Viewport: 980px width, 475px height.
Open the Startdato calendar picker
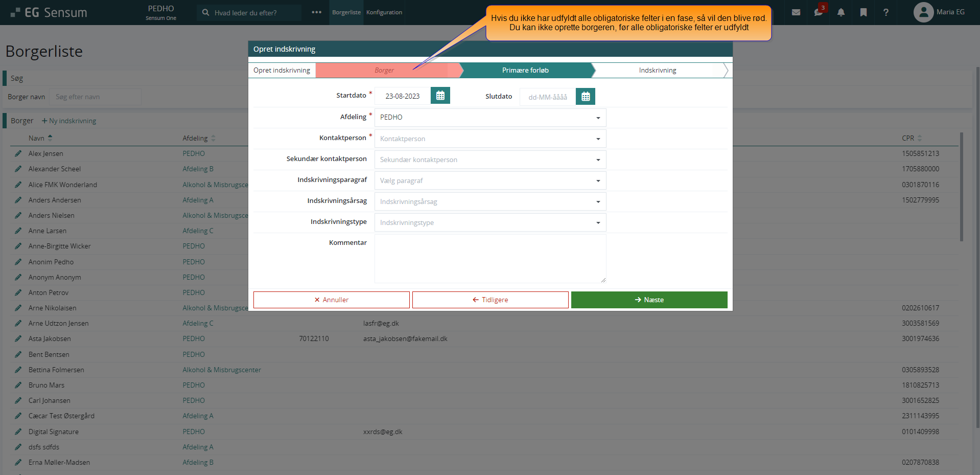click(x=440, y=96)
